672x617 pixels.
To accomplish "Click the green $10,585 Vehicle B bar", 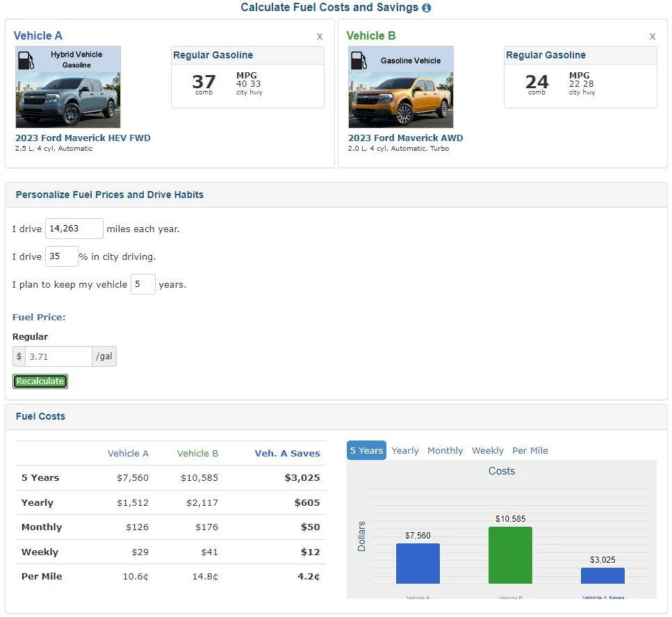I will coord(511,555).
